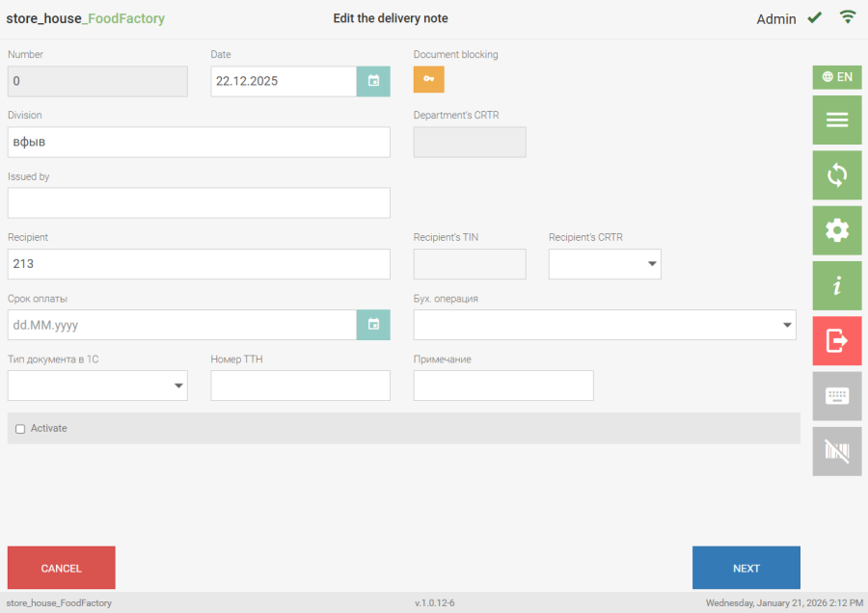Viewport: 868px width, 613px height.
Task: Click the Номер ТТН text field
Action: (x=300, y=386)
